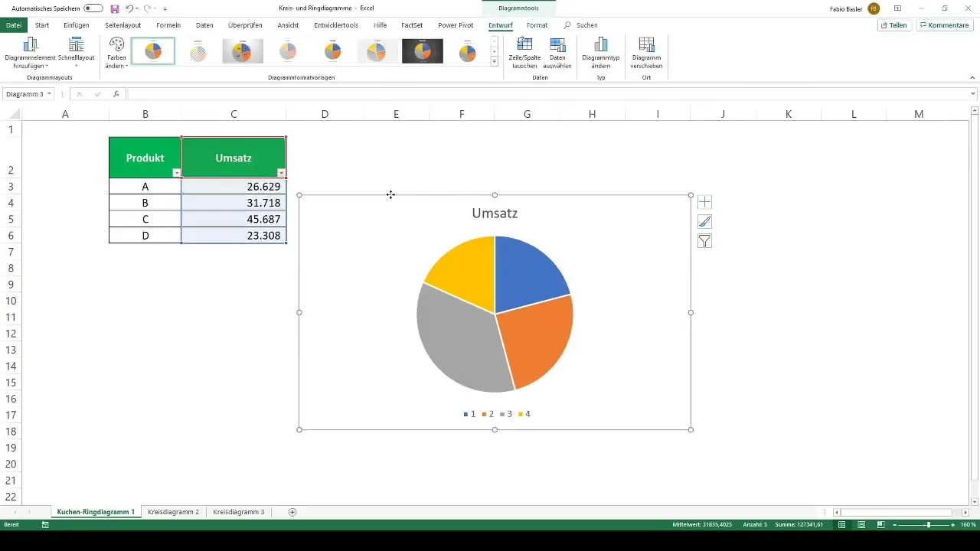Click the insert function fx icon
This screenshot has width=980, height=551.
coord(116,94)
